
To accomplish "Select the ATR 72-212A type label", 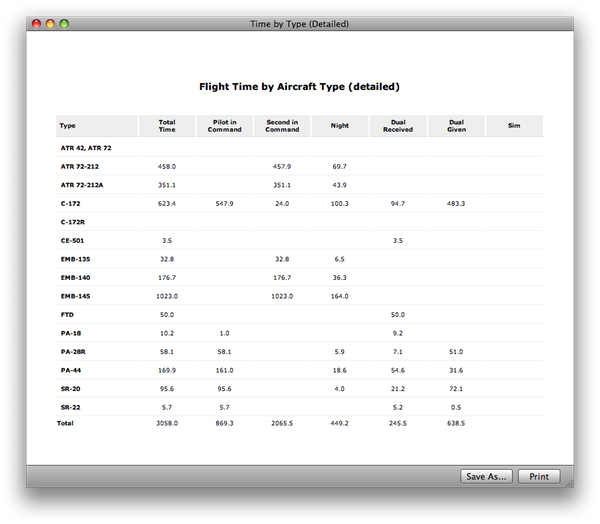I will coord(82,185).
